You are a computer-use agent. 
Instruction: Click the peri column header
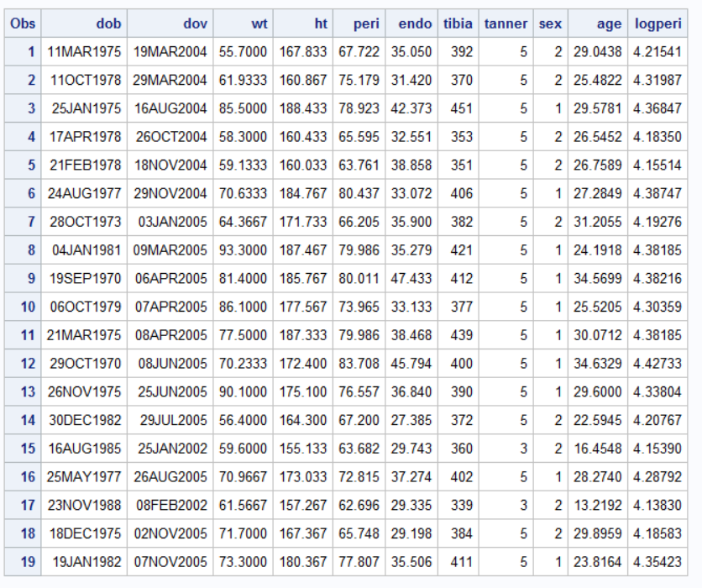367,24
